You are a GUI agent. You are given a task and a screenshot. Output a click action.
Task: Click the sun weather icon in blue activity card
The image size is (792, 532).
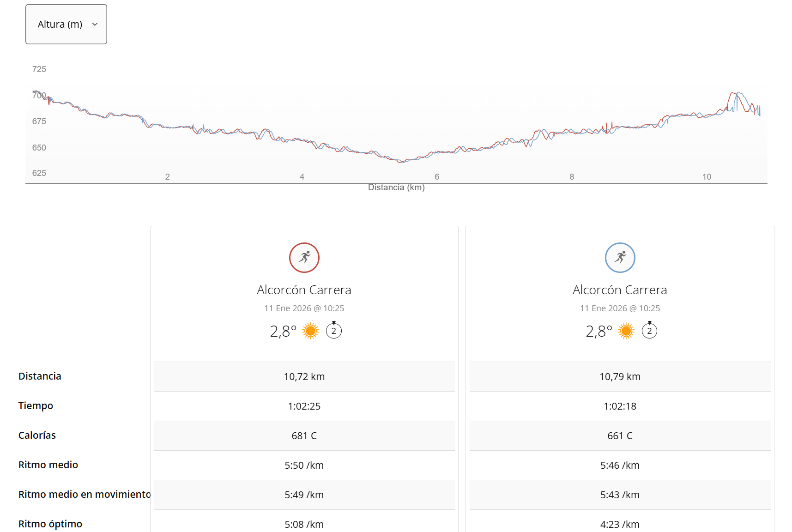point(626,331)
